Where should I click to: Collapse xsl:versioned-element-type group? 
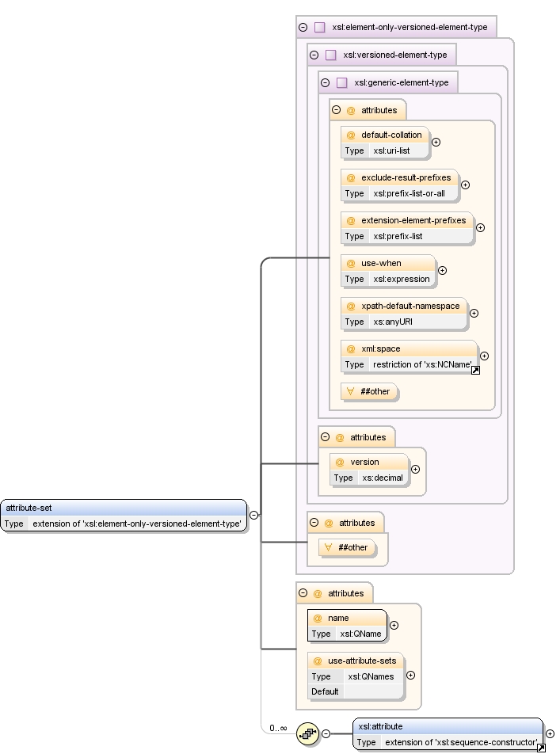(314, 55)
